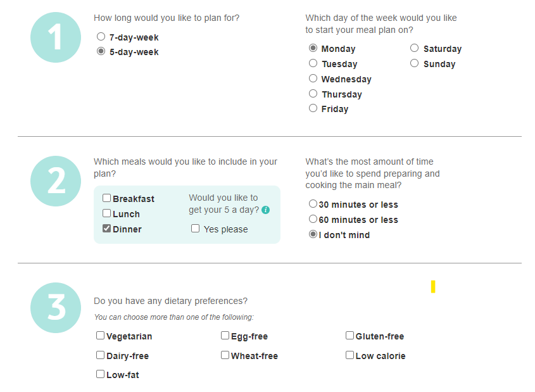Screen dimensions: 535x392
Task: Click the yellow highlight marker
Action: coord(433,288)
